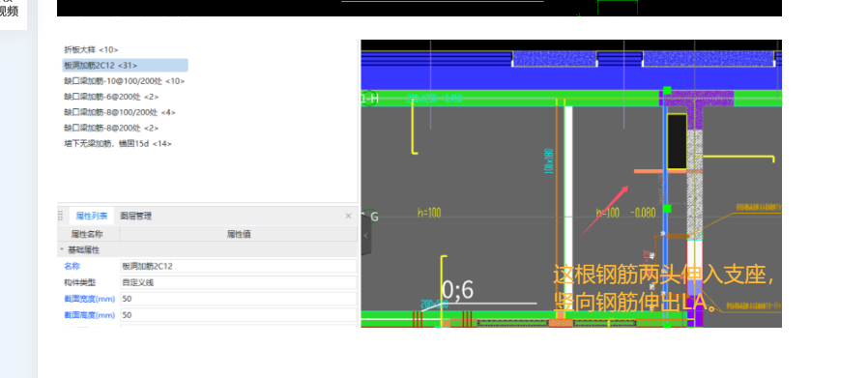Screen dimensions: 868x378
Task: Select 折板大样 <10> list item
Action: click(x=91, y=50)
